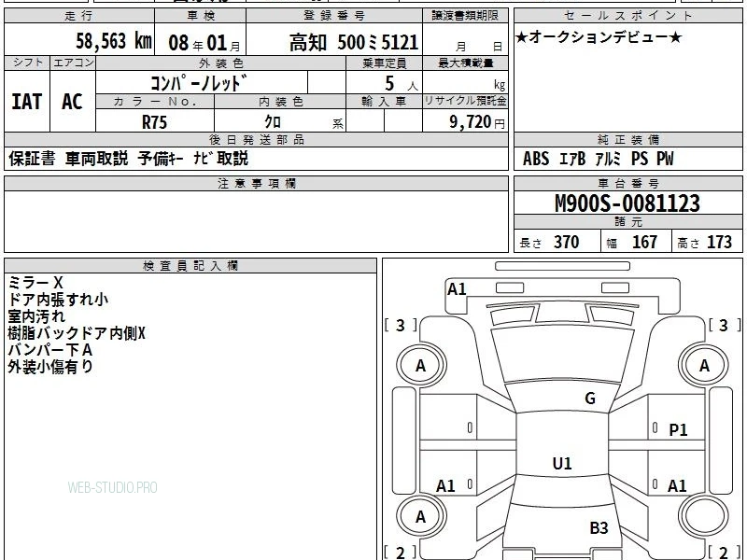Select the 車両取説 item

(97, 158)
